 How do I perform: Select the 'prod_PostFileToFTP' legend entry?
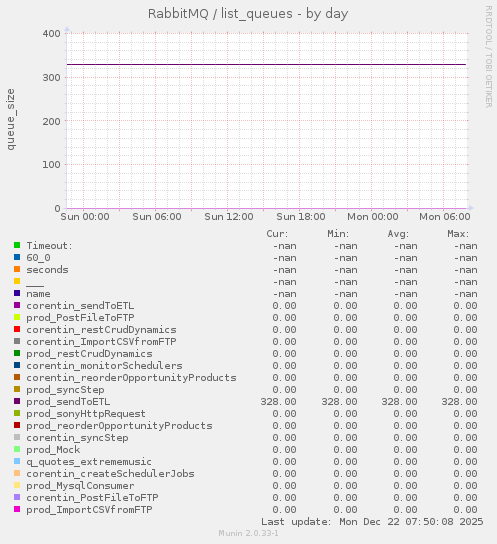80,318
